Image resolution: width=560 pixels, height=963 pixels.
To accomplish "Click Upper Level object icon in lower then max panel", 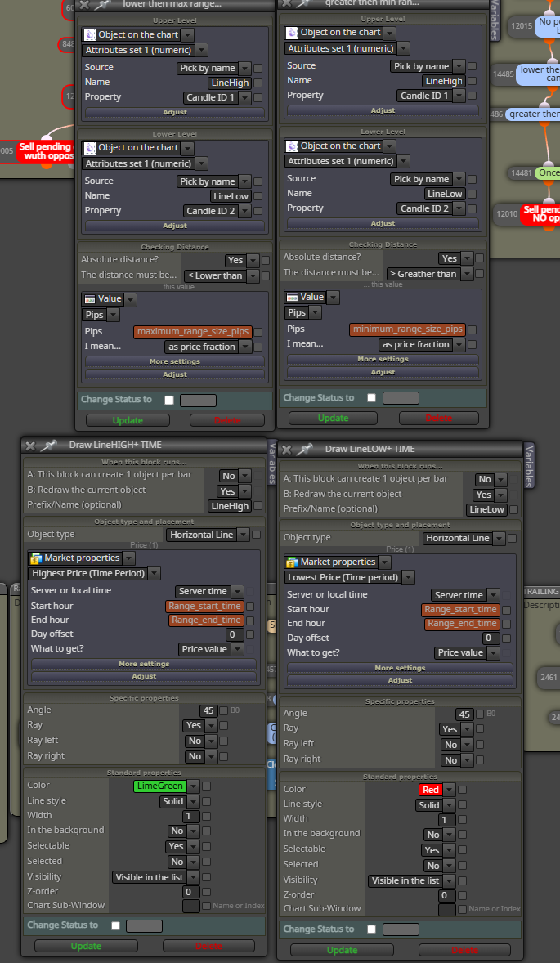I will pyautogui.click(x=90, y=34).
